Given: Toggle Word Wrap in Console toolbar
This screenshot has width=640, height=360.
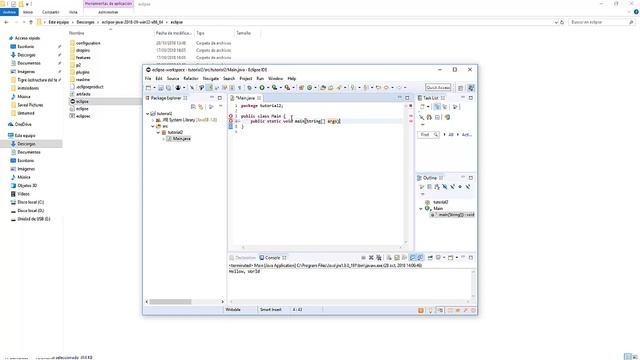Looking at the screenshot, I should (x=404, y=258).
